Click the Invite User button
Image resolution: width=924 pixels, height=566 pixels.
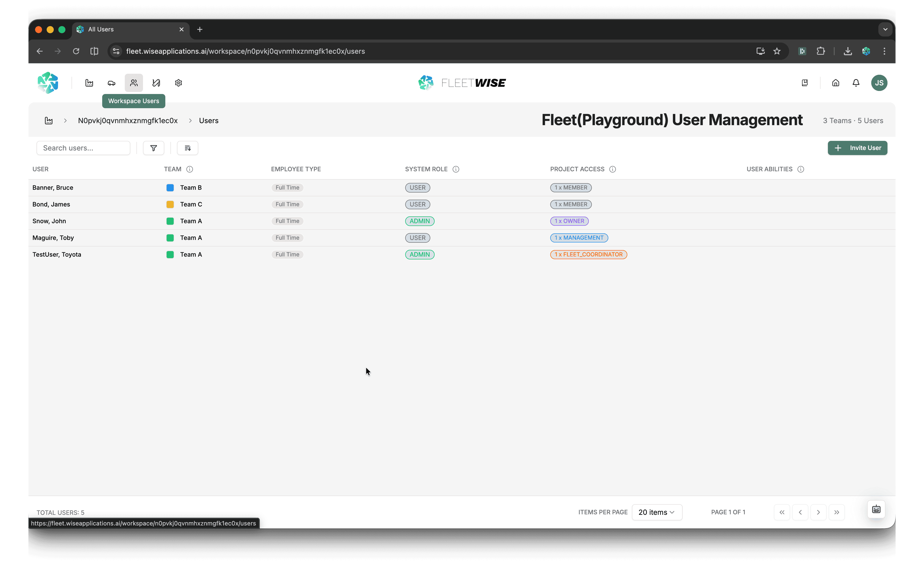[858, 148]
